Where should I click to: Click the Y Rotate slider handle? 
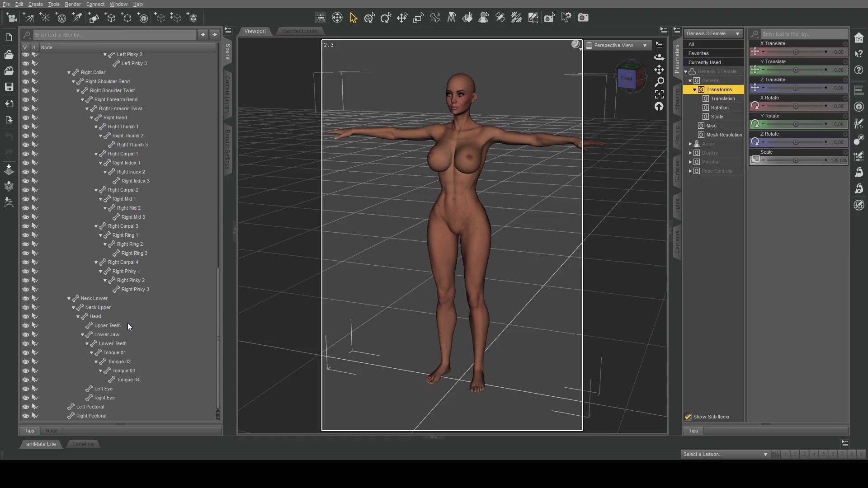point(795,124)
